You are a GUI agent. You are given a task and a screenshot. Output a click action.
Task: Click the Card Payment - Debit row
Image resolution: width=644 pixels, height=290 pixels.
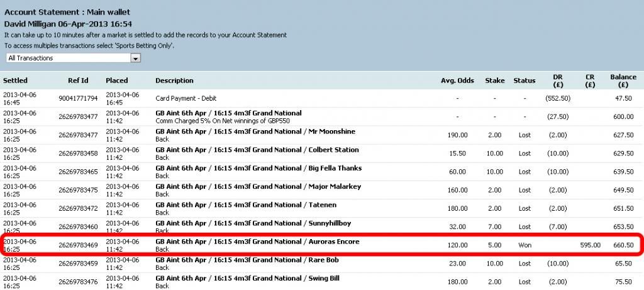[322, 98]
